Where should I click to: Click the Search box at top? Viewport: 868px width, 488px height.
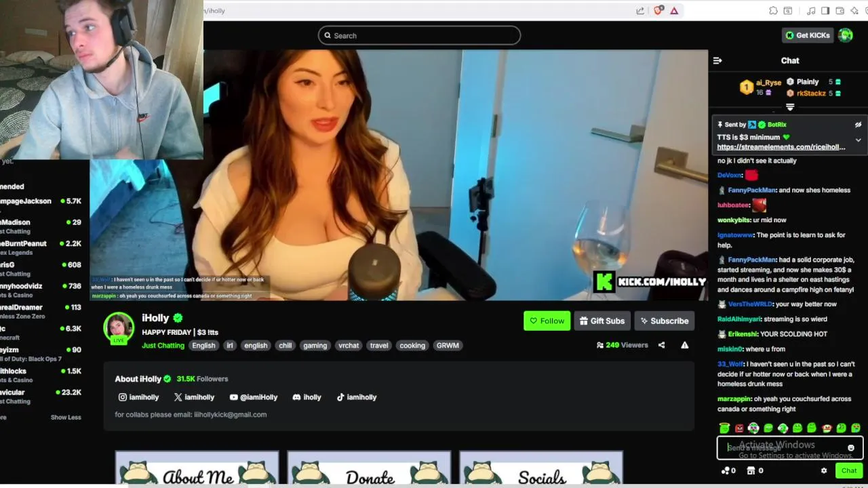pyautogui.click(x=419, y=35)
